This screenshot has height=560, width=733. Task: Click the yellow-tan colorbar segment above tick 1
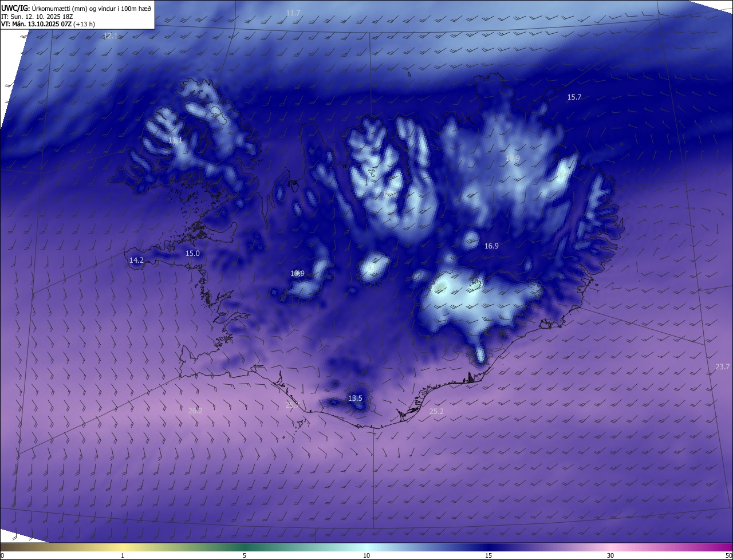click(x=123, y=547)
